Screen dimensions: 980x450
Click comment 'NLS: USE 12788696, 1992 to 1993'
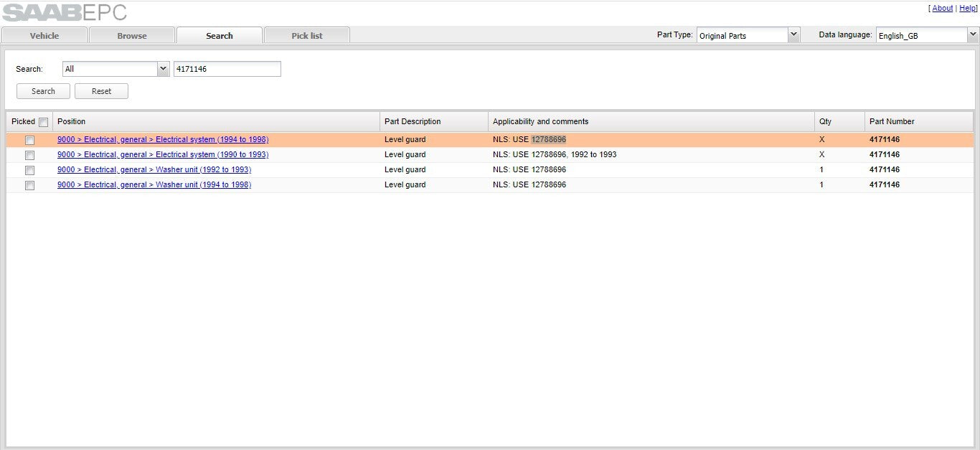pyautogui.click(x=555, y=154)
